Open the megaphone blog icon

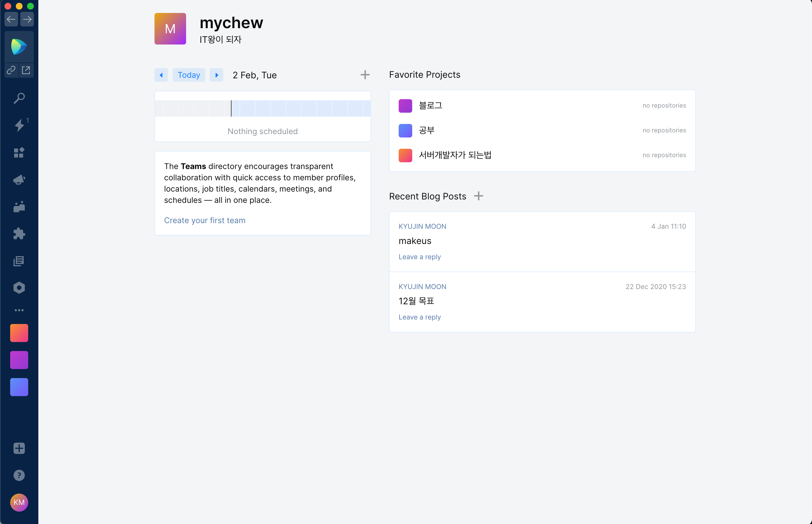pos(19,179)
